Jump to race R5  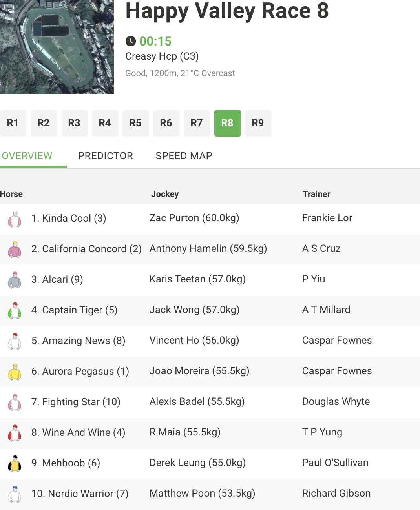(x=135, y=123)
